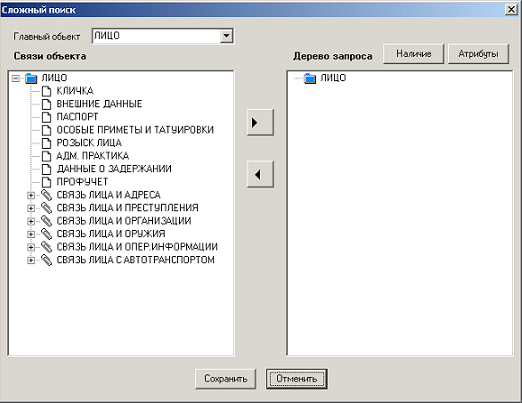
Task: Select the РОЗЫСК ЛИЦА tree row
Action: coord(89,143)
